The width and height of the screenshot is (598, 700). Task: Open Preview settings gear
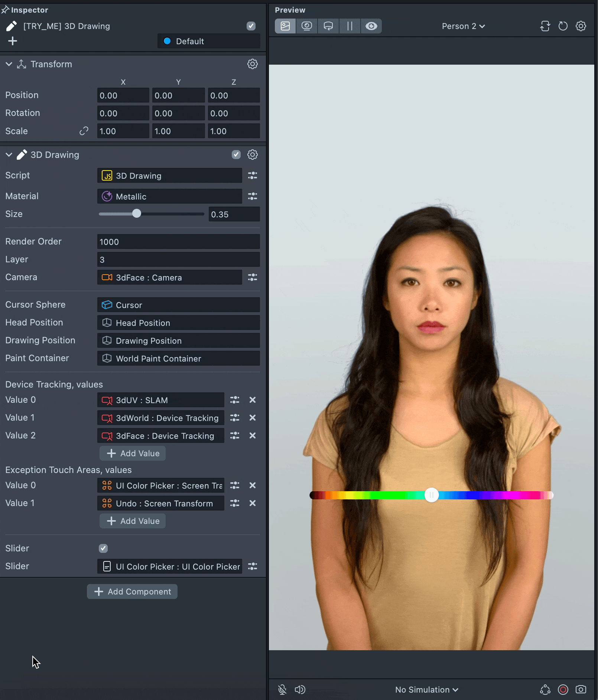click(x=581, y=26)
